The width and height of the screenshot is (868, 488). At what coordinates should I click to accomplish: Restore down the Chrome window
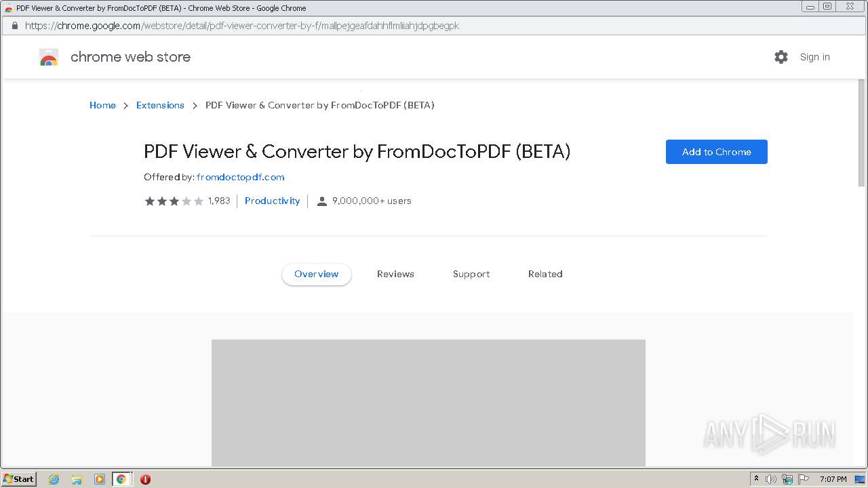coord(827,7)
